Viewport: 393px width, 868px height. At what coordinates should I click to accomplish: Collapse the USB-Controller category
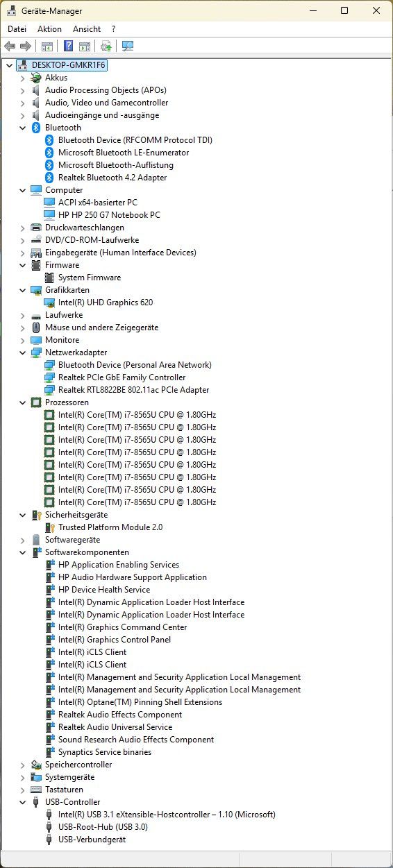[x=22, y=802]
